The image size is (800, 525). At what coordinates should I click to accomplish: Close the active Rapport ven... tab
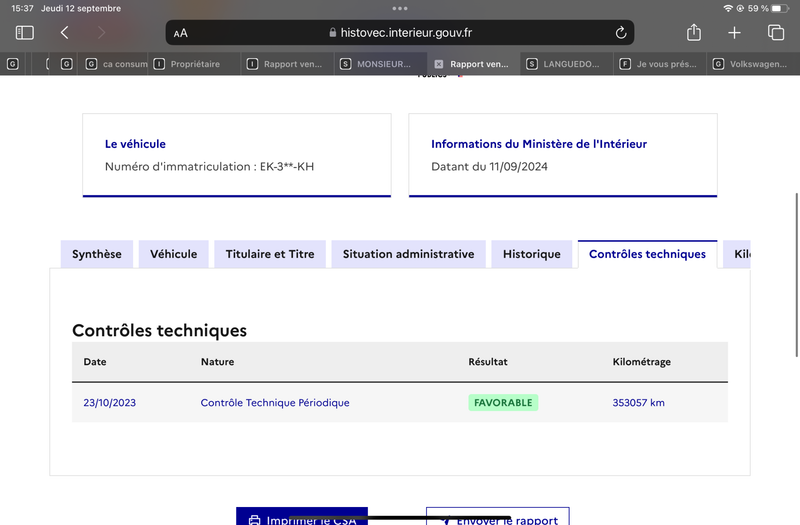pos(438,64)
